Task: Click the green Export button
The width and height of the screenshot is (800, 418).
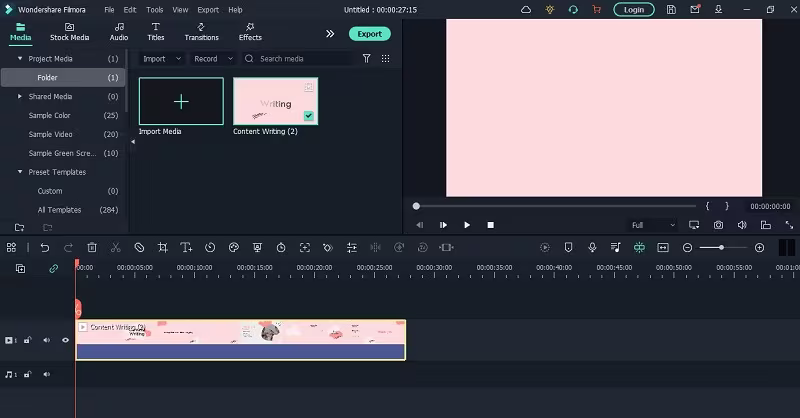Action: point(369,34)
